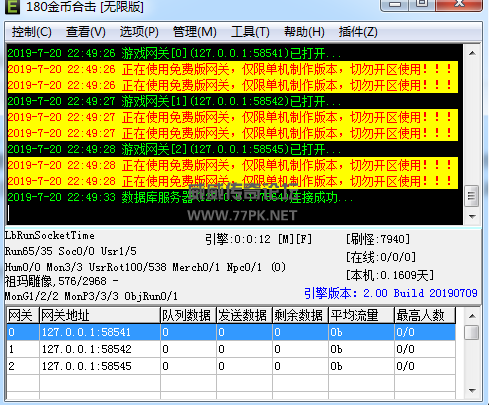Click the LbRunSocketTime label

pos(50,235)
